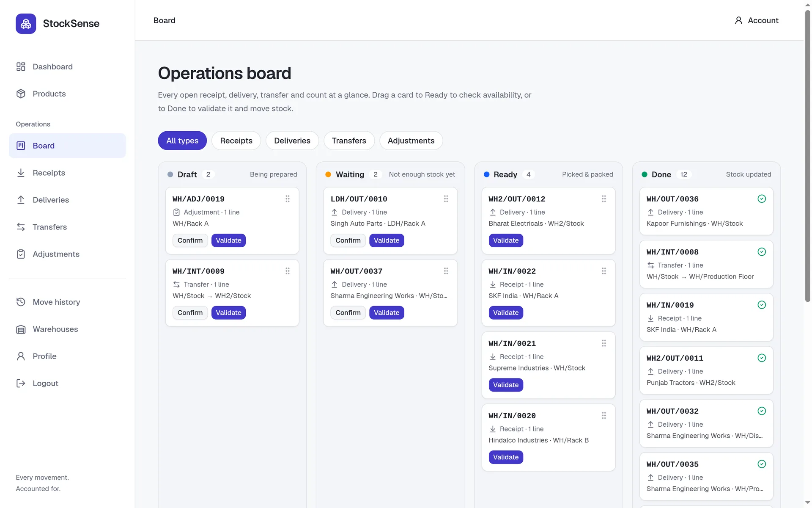Open Transfers in the sidebar
812x508 pixels.
(67, 227)
